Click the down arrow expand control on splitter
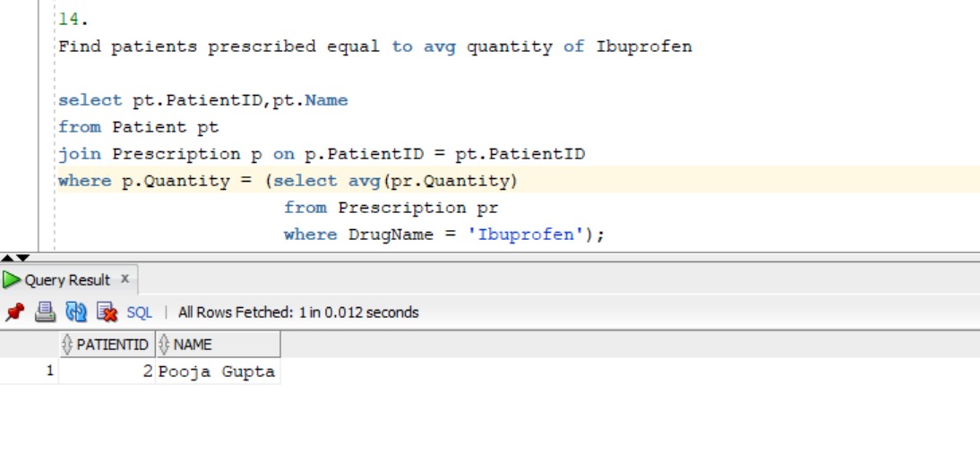This screenshot has width=980, height=469. (22, 258)
